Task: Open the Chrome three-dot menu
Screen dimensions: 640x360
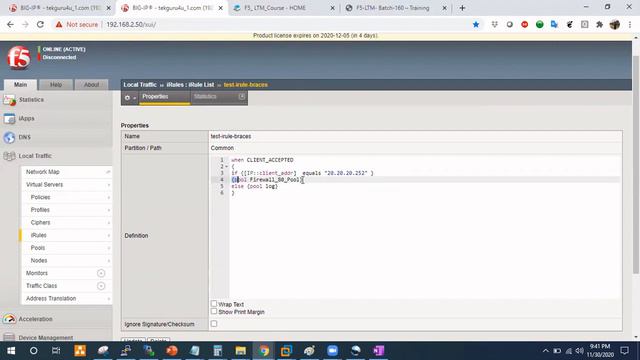Action: (x=630, y=24)
